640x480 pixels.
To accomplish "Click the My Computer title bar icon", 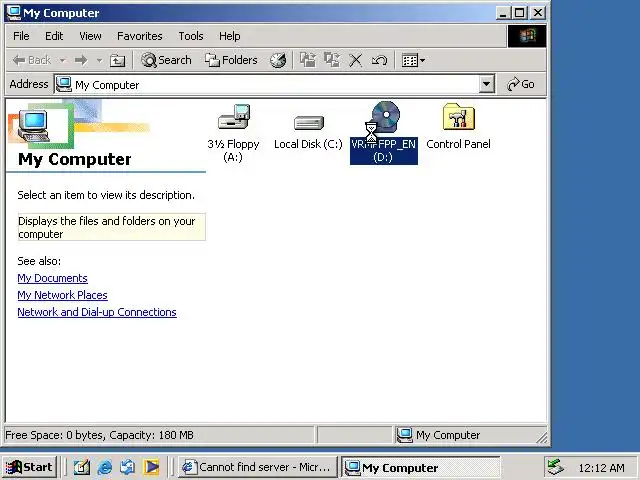I will 13,13.
